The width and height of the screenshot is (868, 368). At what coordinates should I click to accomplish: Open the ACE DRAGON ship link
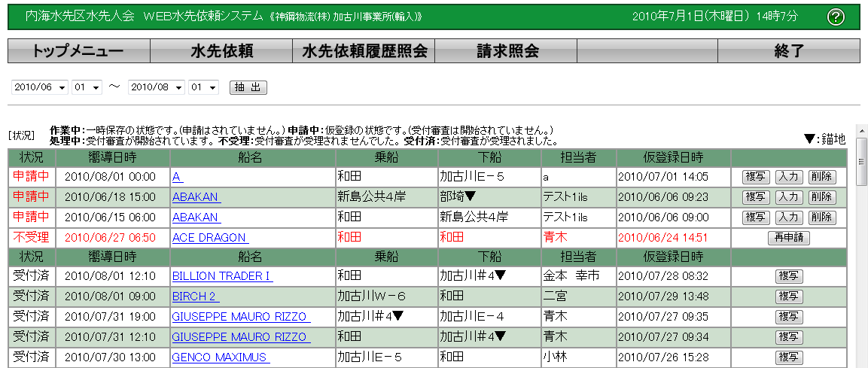point(199,238)
